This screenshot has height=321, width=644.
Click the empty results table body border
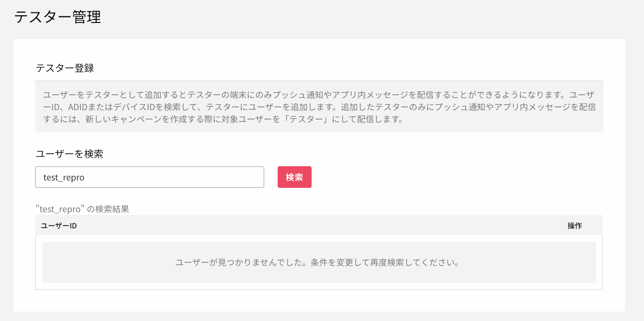pyautogui.click(x=319, y=263)
